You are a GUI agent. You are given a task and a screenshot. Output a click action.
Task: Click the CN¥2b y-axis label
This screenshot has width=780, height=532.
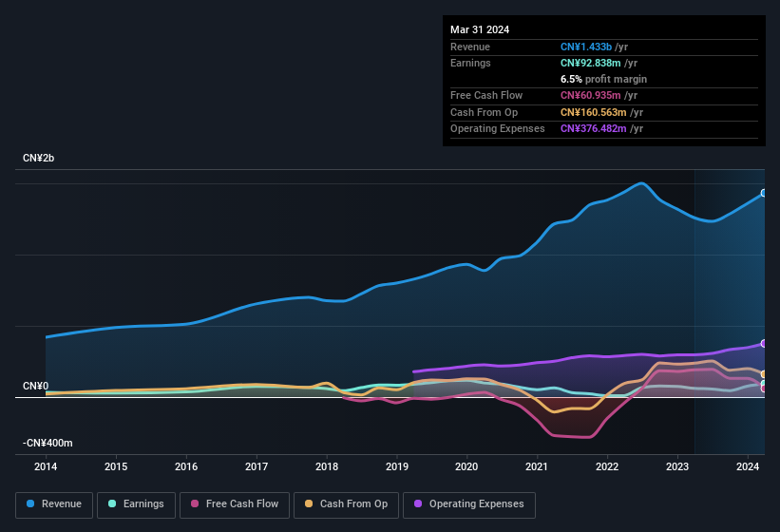38,158
